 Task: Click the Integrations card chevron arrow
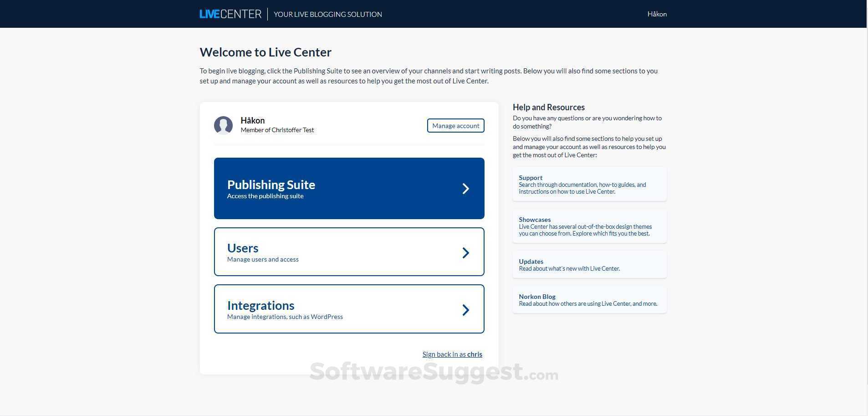coord(465,309)
